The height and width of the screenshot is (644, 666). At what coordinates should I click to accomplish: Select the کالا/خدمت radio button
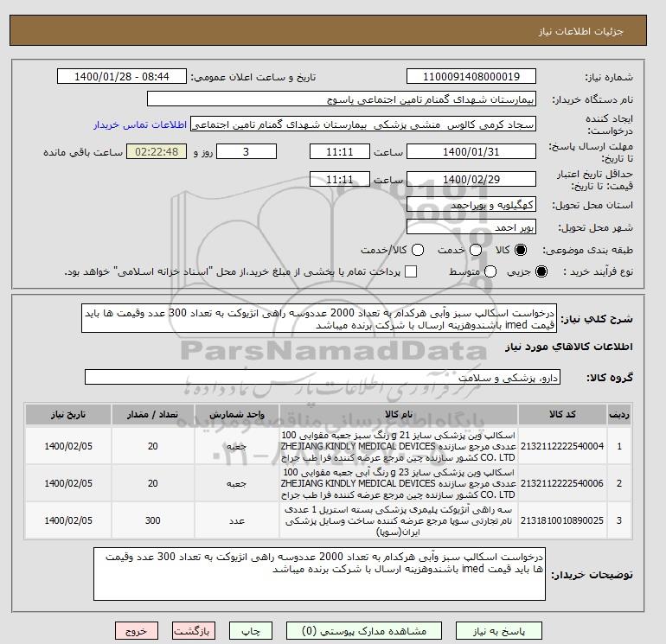point(418,250)
